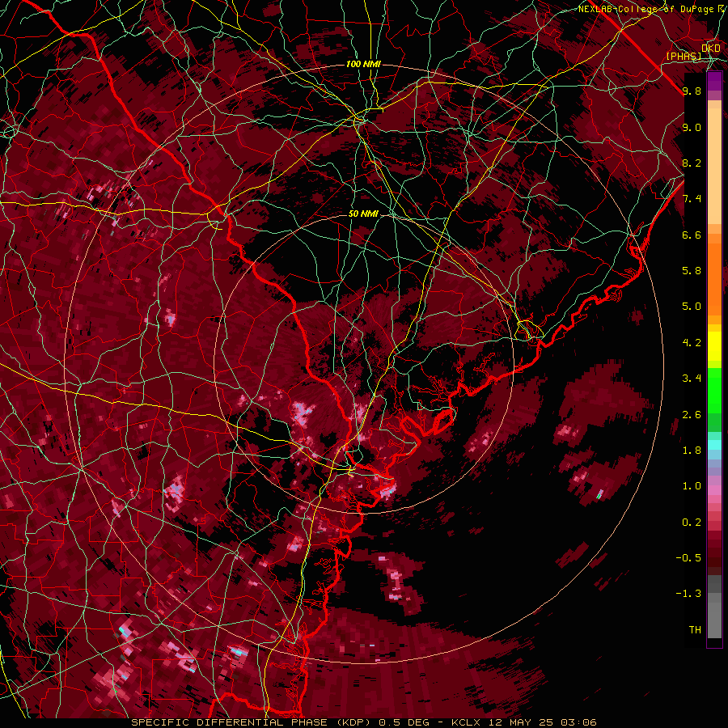Select the 3.4 color scale label
This screenshot has width=728, height=728.
[x=692, y=379]
